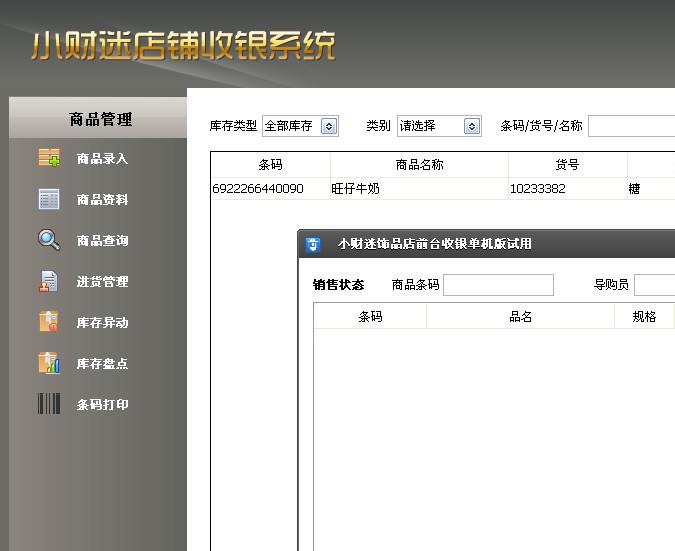Viewport: 675px width, 551px height.
Task: Click the 导购员 input box
Action: 654,285
